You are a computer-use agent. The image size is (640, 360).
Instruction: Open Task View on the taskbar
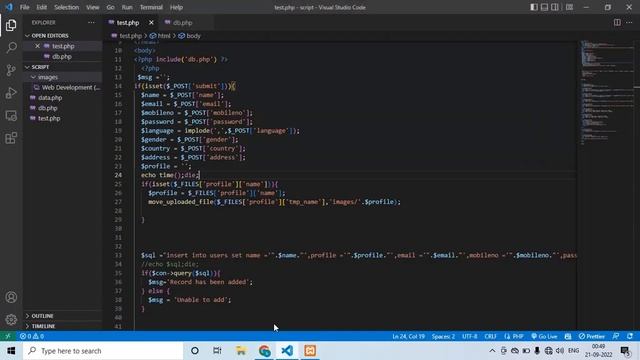click(217, 351)
